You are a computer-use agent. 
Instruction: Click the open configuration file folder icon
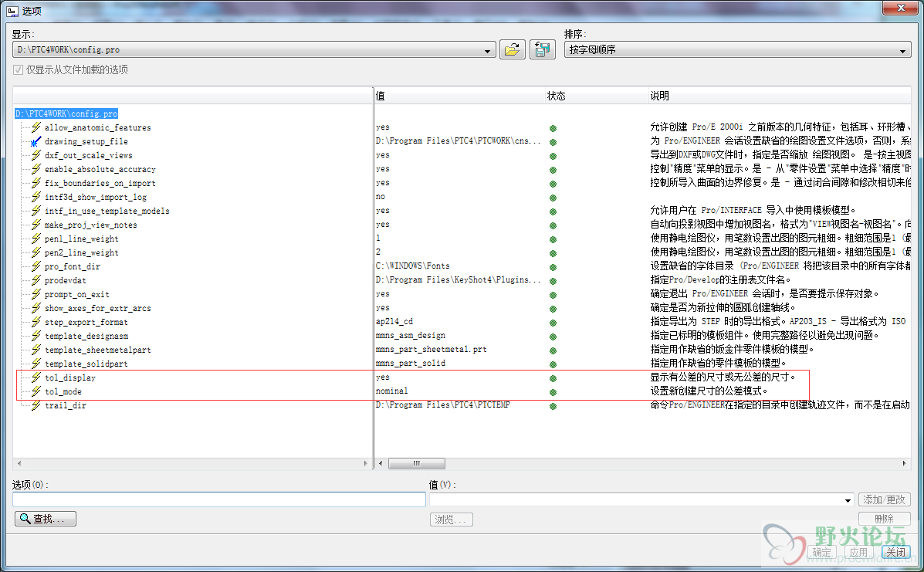click(512, 49)
